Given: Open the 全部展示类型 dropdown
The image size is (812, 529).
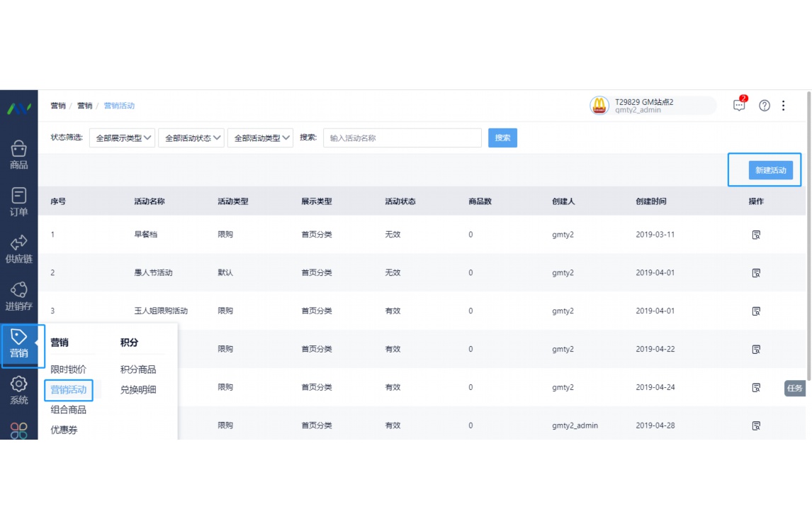Looking at the screenshot, I should 122,138.
